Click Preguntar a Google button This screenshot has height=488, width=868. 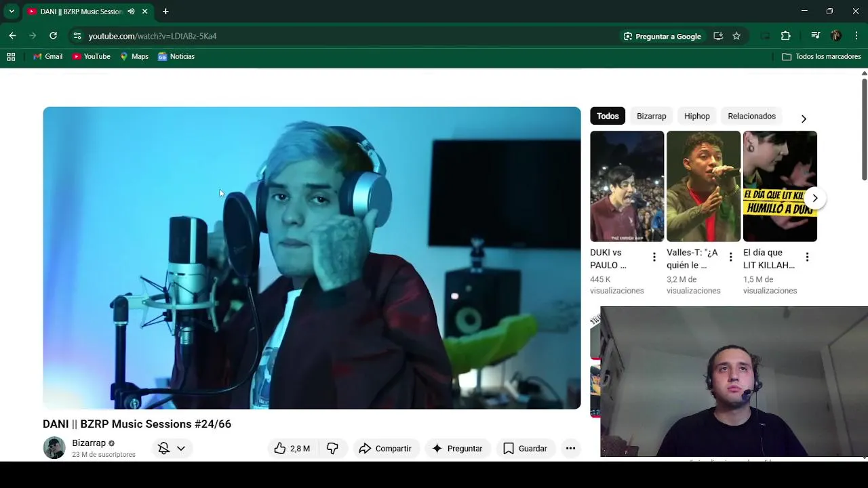[x=662, y=36]
